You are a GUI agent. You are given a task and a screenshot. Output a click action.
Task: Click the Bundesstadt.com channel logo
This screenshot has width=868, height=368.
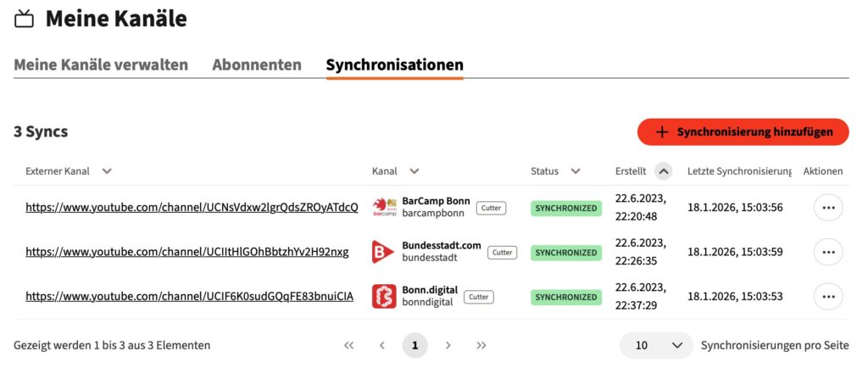click(383, 252)
